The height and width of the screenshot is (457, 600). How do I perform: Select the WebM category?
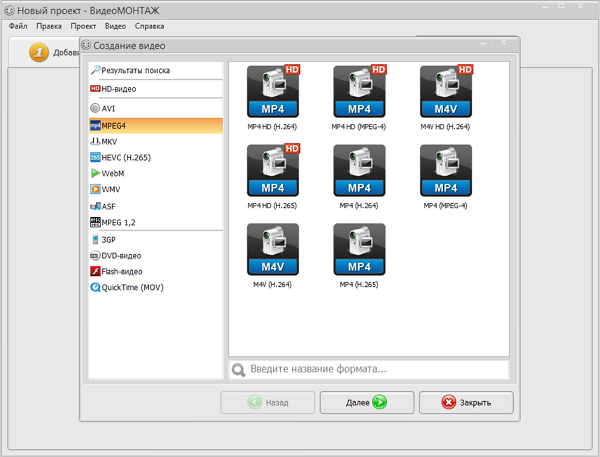tap(156, 173)
